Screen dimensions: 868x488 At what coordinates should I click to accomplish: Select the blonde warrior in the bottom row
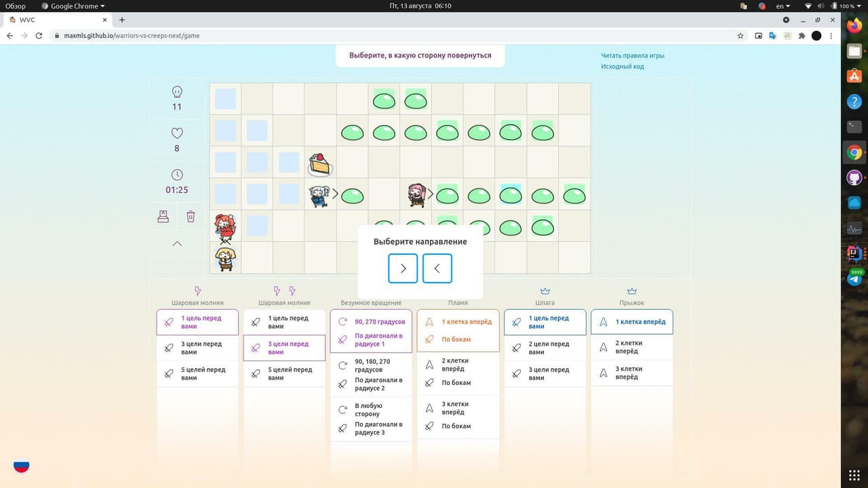(x=225, y=258)
